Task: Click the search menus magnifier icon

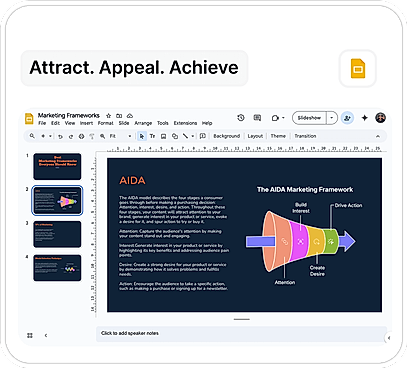Action: (x=32, y=136)
